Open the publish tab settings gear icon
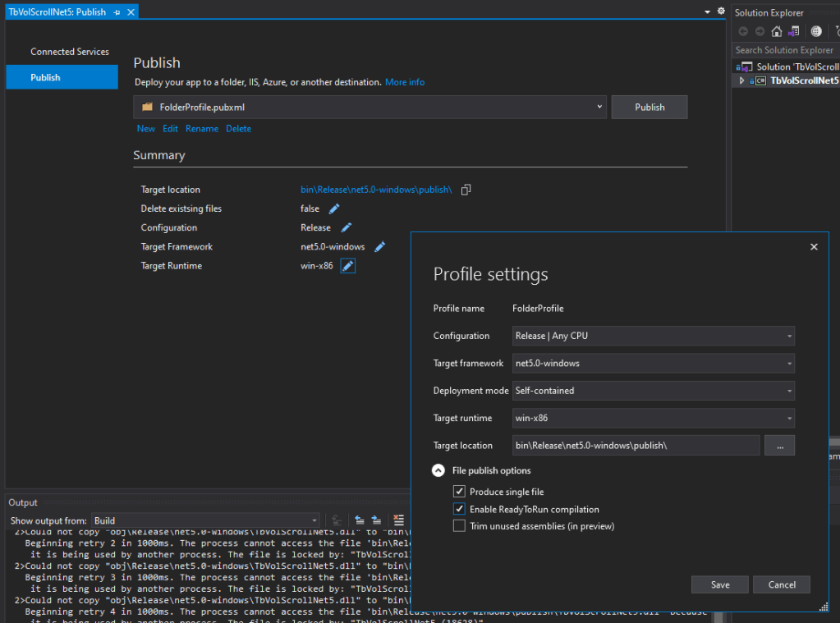Viewport: 840px width, 623px height. (x=721, y=11)
